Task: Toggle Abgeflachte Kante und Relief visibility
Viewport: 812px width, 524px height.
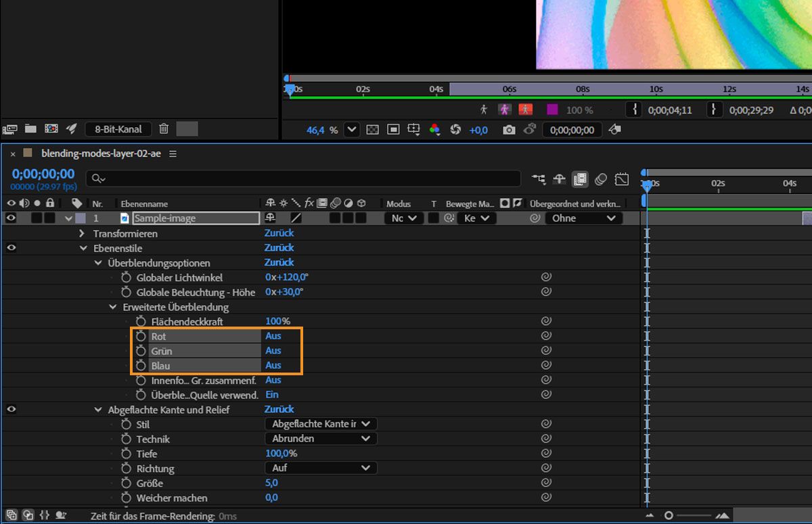Action: tap(11, 409)
